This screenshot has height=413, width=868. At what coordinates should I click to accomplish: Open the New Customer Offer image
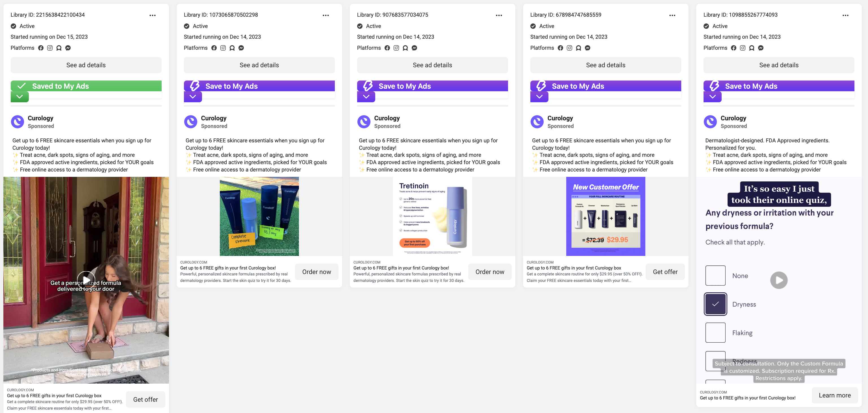point(606,216)
